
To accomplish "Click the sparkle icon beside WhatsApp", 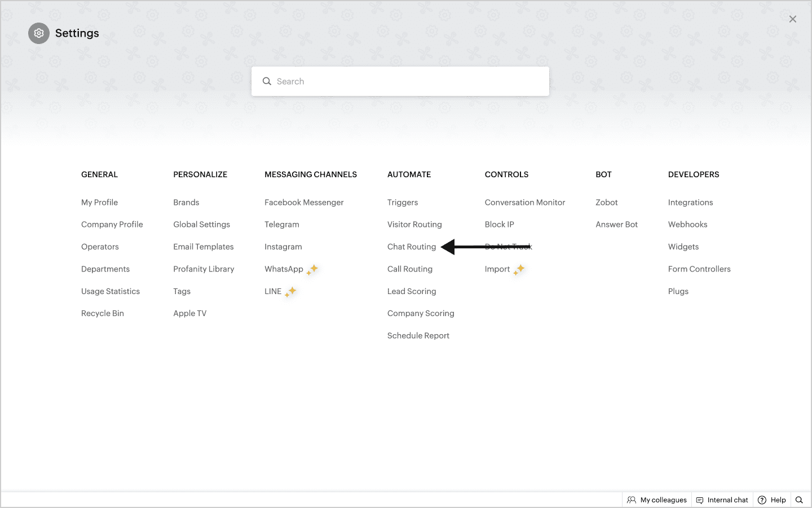I will [313, 269].
